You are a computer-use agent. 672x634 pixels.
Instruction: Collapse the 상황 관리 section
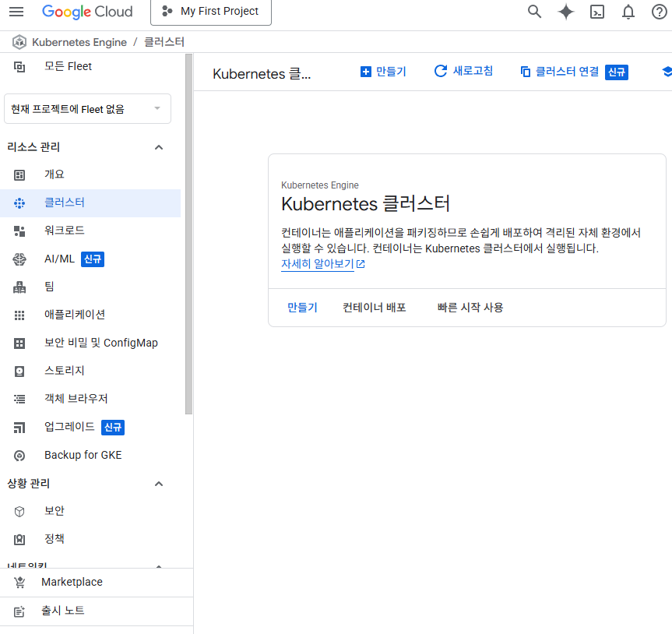click(159, 484)
